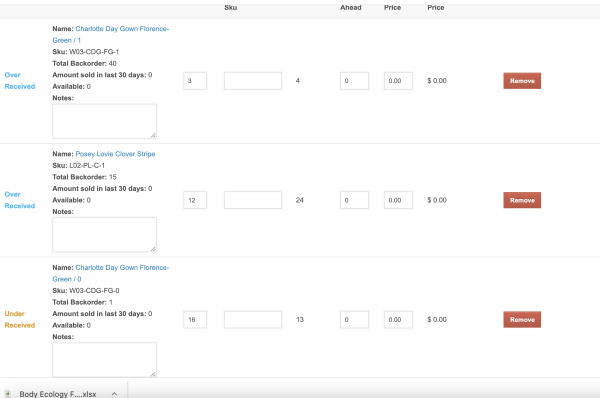
Task: Click the empty Sku field for W03-CDG-FG-1
Action: pyautogui.click(x=253, y=81)
